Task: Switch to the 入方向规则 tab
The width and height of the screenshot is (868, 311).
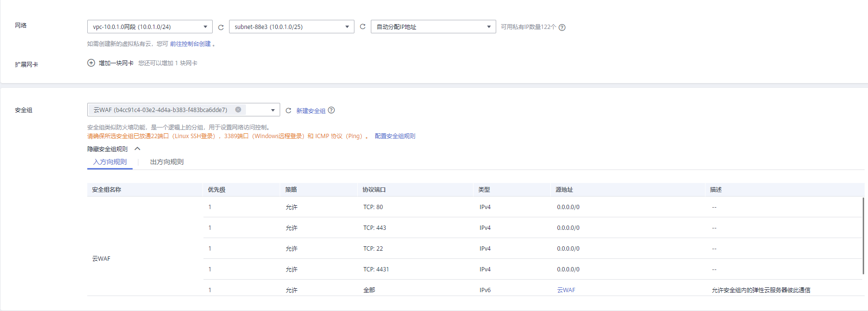Action: pyautogui.click(x=110, y=162)
